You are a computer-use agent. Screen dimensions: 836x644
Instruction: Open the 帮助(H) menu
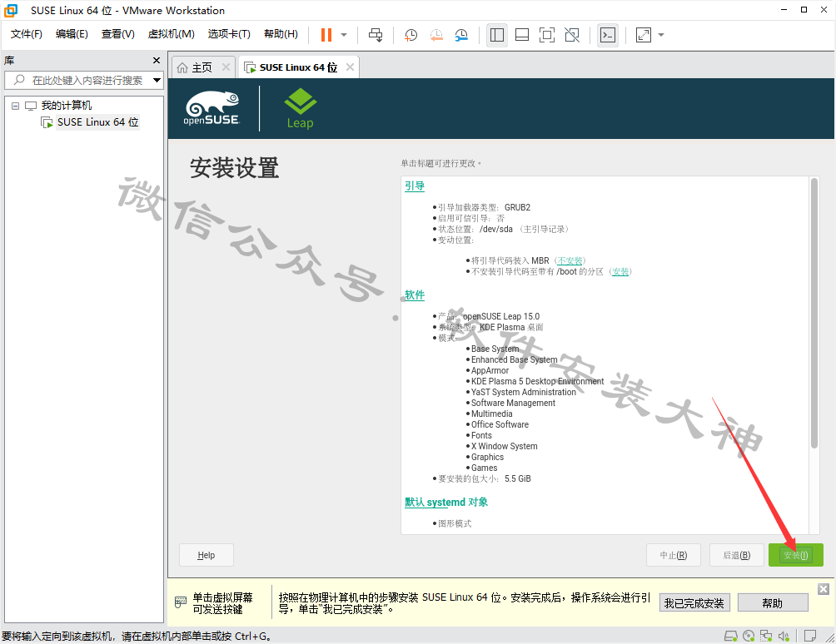coord(281,34)
